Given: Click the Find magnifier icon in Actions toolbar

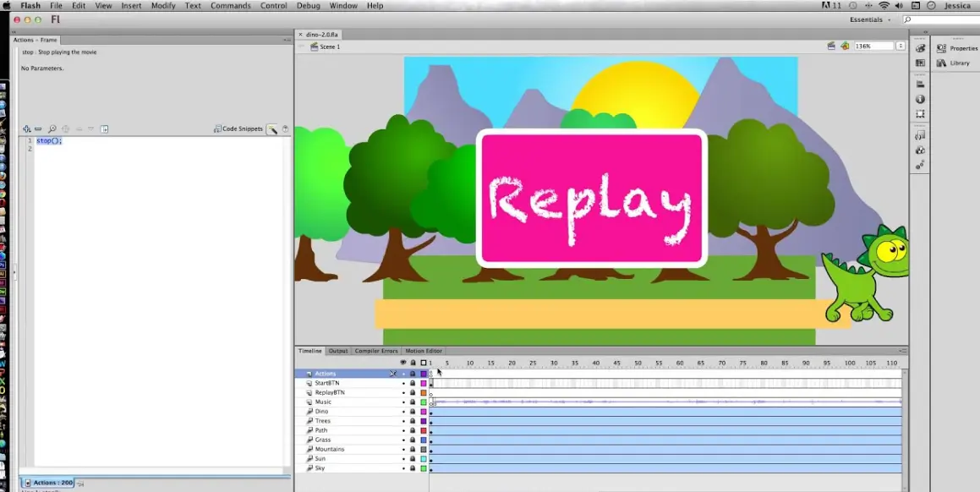Looking at the screenshot, I should click(x=52, y=128).
